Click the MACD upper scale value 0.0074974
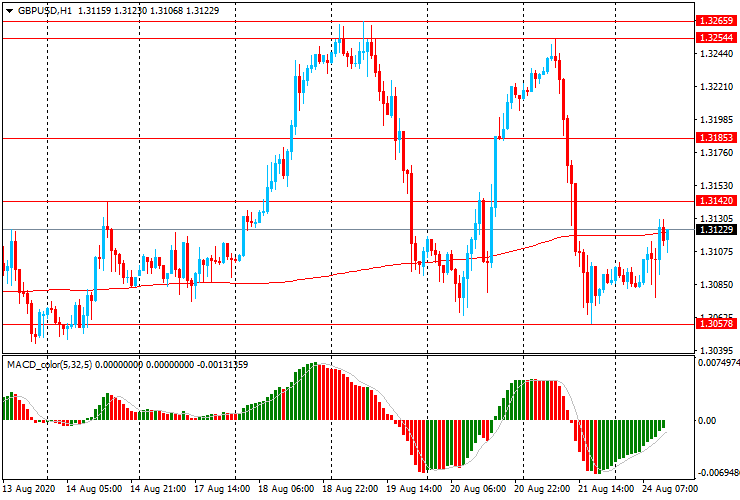This screenshot has height=500, width=740. (x=718, y=363)
